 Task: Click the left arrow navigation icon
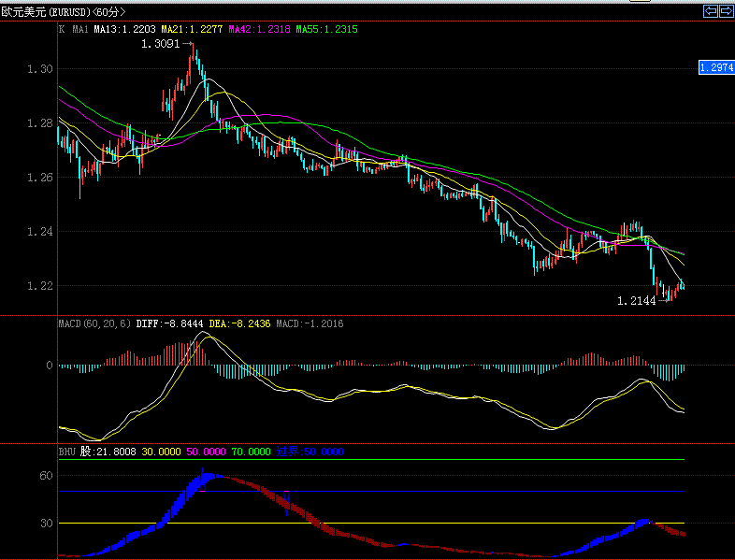(710, 10)
